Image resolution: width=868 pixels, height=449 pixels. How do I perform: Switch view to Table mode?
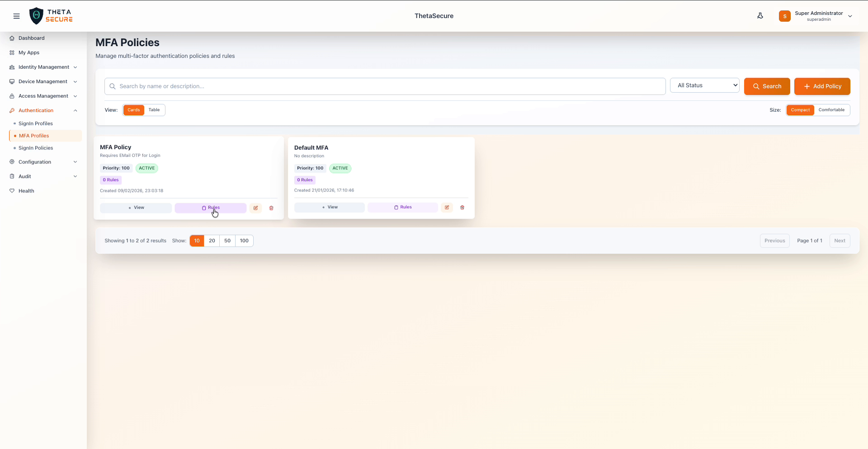point(154,110)
